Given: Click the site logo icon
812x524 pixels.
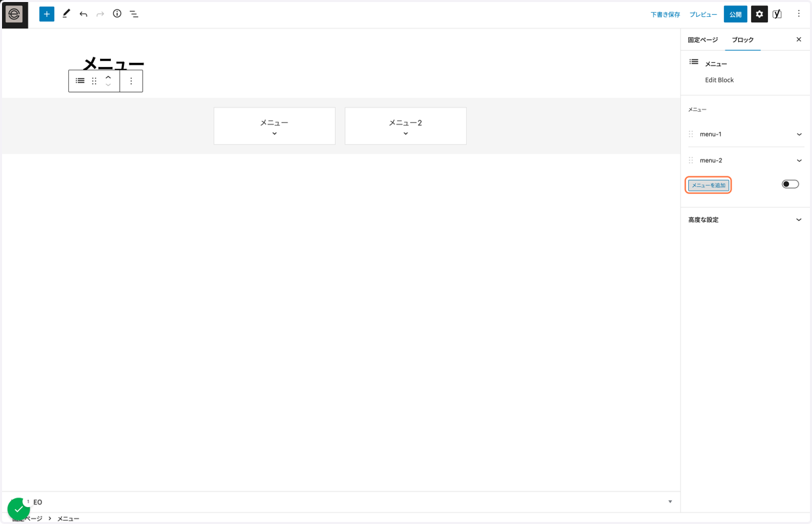Looking at the screenshot, I should [14, 14].
